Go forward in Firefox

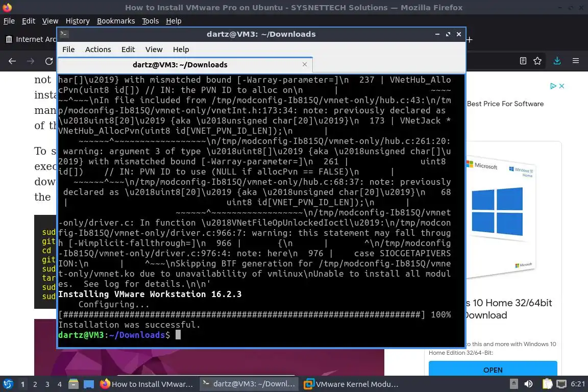(x=31, y=61)
